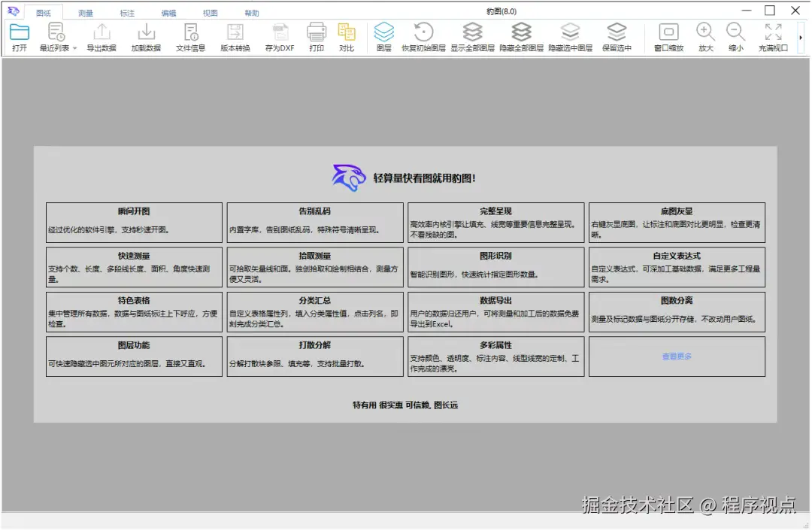
Task: Open the 对比 (Compare) tool
Action: [x=347, y=35]
